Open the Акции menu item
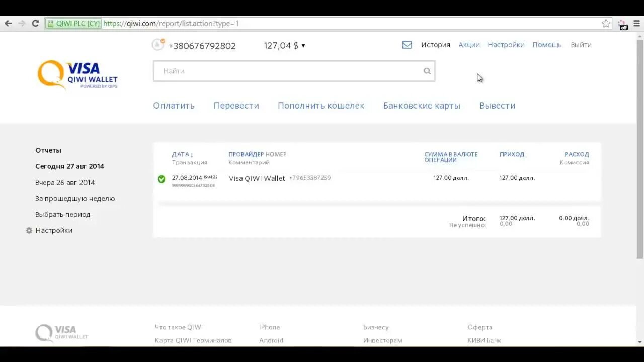 pyautogui.click(x=469, y=45)
